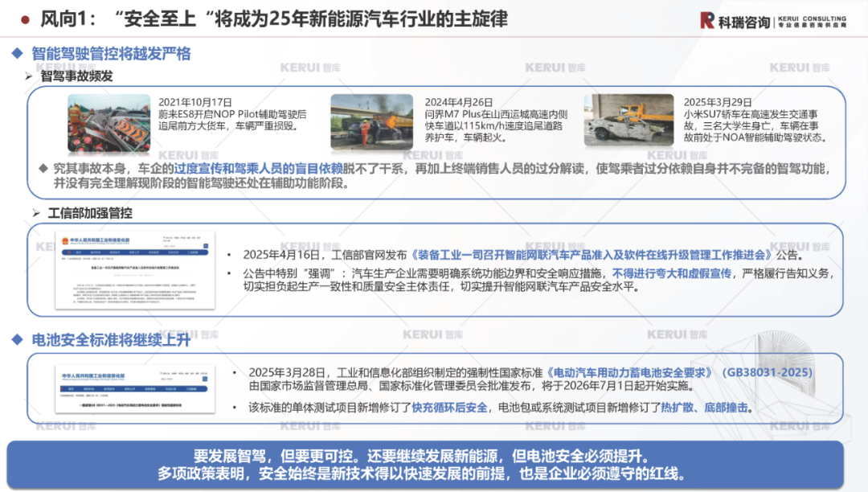This screenshot has width=868, height=492.
Task: Select the date 2024年4月26日
Action: pyautogui.click(x=458, y=102)
